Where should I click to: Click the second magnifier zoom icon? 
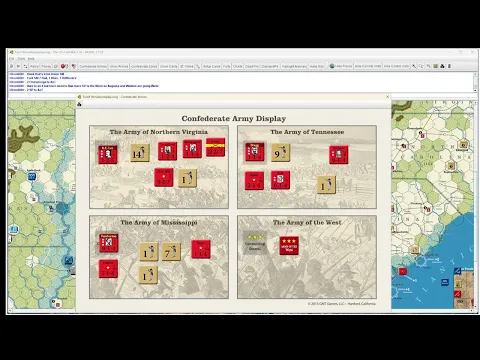[x=421, y=66]
